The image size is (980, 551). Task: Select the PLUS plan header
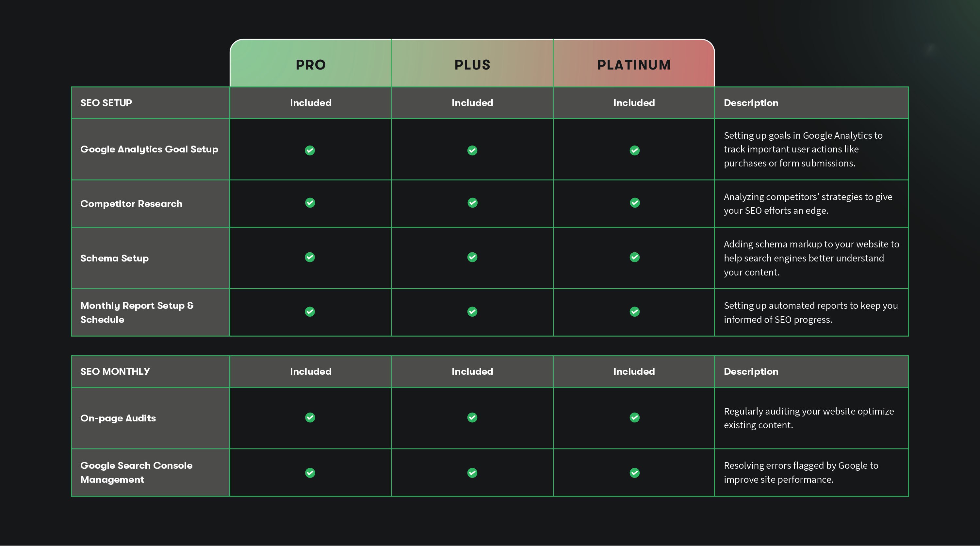pyautogui.click(x=472, y=65)
